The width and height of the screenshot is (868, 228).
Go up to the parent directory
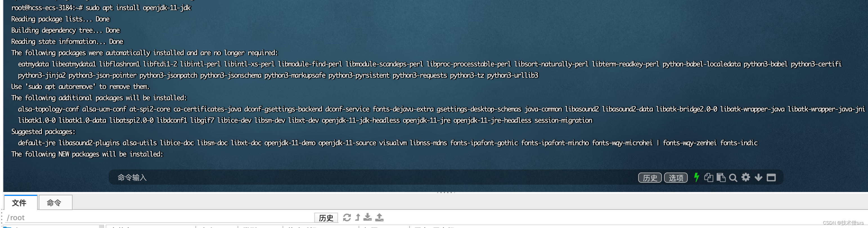tap(358, 218)
